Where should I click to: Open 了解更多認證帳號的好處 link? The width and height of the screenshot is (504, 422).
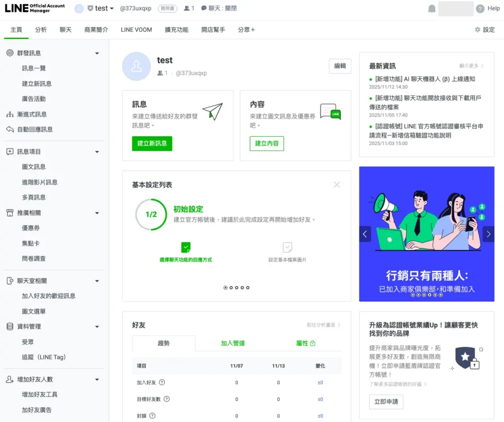[x=398, y=384]
